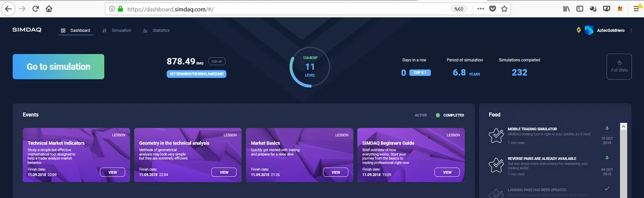644x198 pixels.
Task: Click the grey spheres extension icon
Action: tap(593, 9)
